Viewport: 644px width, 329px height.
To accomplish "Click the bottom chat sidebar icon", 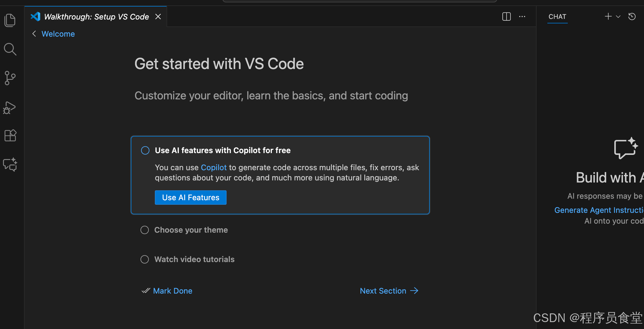I will [x=10, y=164].
